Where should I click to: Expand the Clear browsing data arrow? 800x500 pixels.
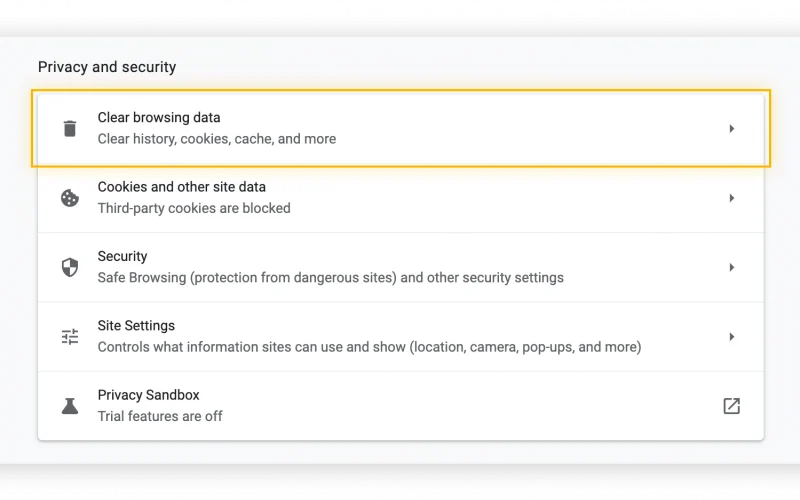(x=731, y=128)
